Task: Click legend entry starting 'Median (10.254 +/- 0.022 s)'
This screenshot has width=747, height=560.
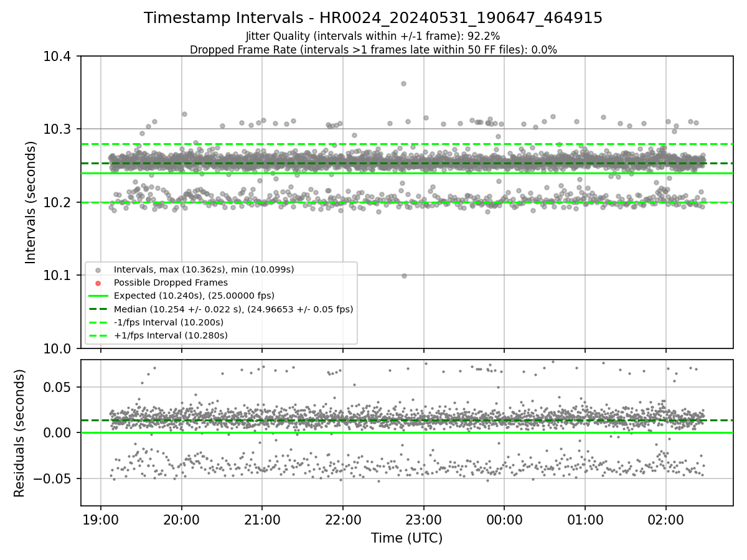Action: pyautogui.click(x=233, y=309)
